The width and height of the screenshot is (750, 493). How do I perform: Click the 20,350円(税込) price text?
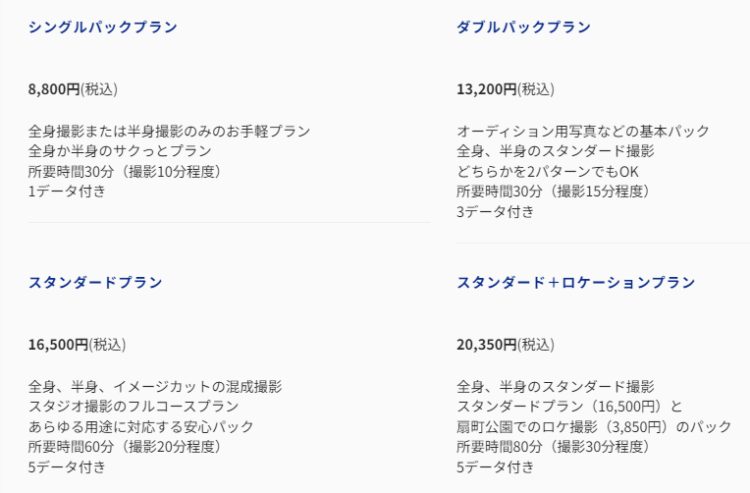point(506,344)
